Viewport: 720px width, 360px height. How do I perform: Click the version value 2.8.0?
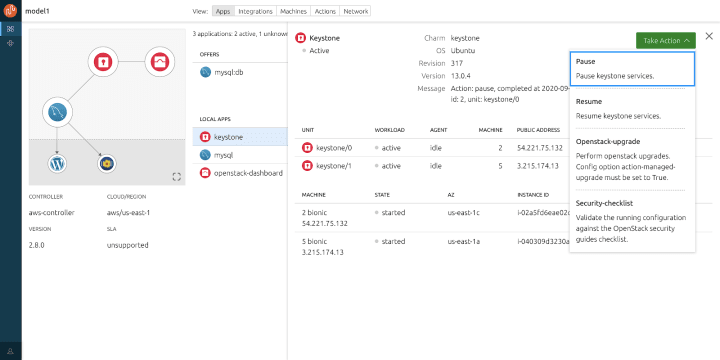point(37,245)
